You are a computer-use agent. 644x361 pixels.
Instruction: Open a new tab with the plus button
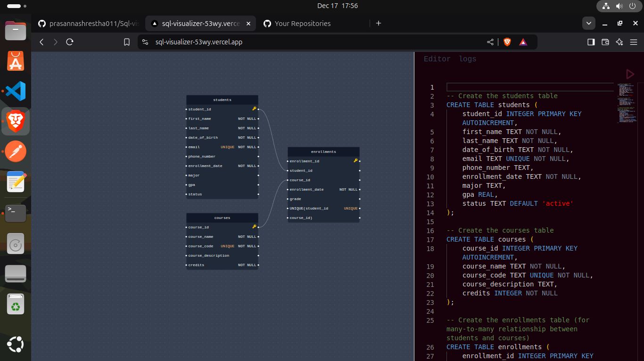pos(378,23)
